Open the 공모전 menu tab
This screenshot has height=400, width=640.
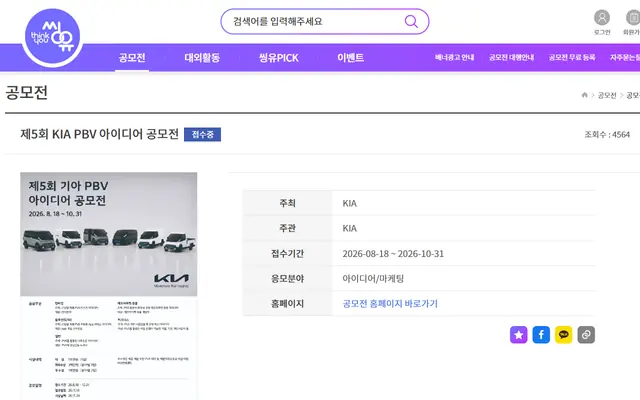132,58
